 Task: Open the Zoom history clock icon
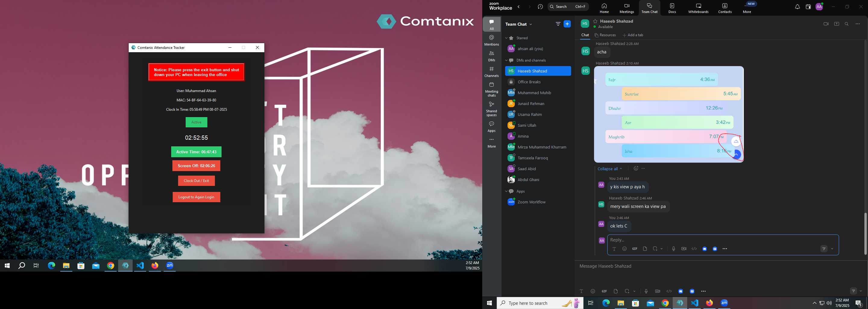pyautogui.click(x=540, y=7)
